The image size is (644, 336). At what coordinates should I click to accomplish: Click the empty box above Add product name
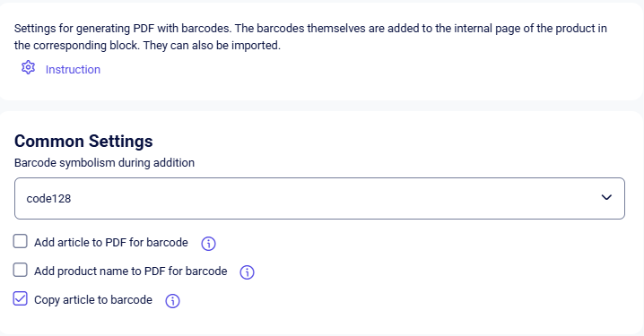20,241
